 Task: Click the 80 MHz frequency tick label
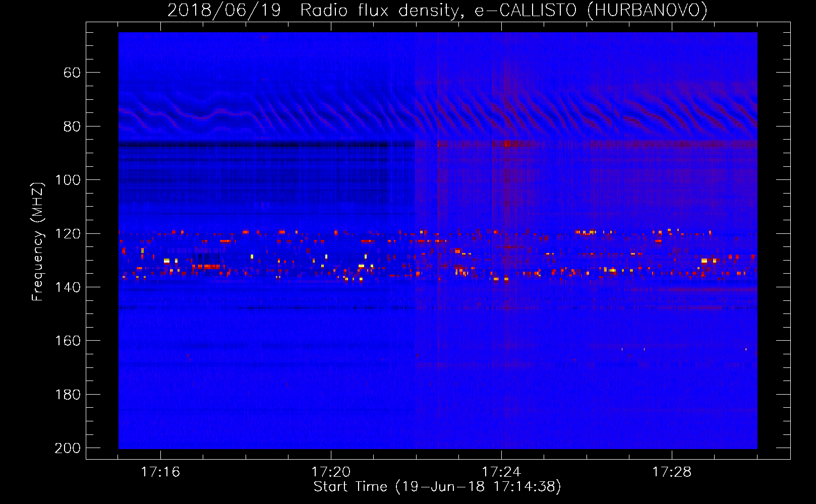pyautogui.click(x=72, y=127)
